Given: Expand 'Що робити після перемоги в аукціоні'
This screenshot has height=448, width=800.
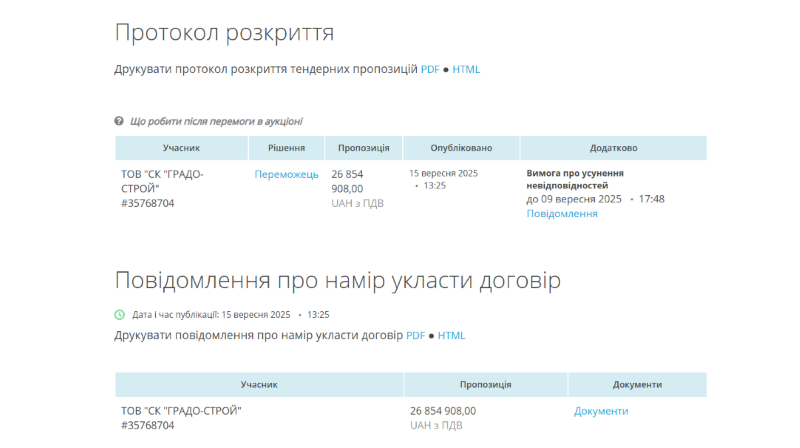Looking at the screenshot, I should (x=216, y=122).
